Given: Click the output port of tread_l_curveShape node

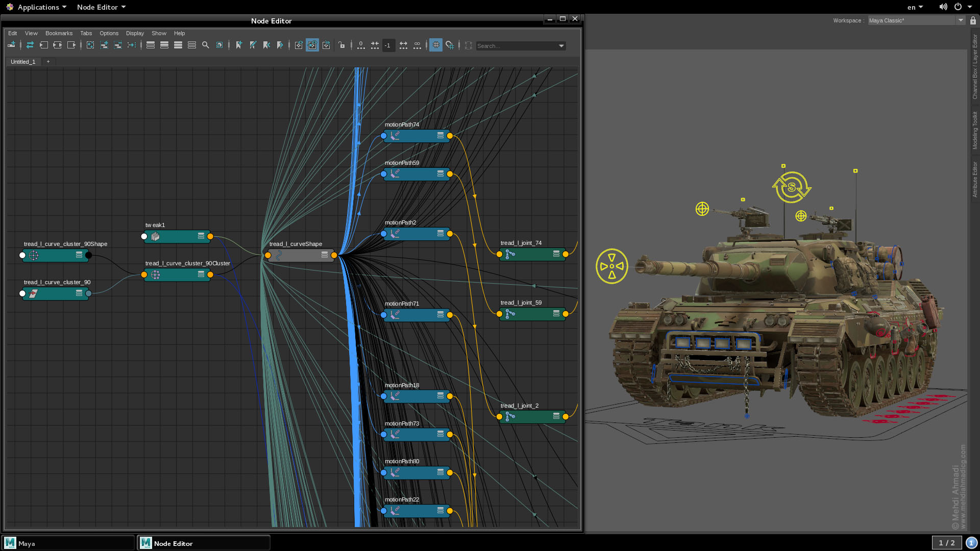Looking at the screenshot, I should click(x=334, y=255).
